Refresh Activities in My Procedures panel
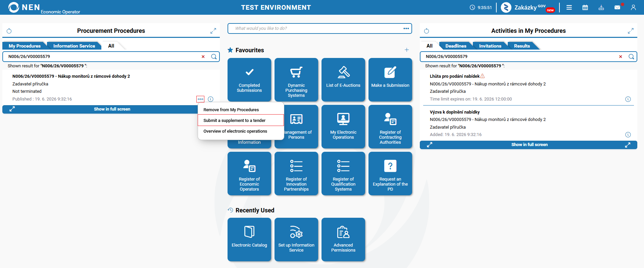644x268 pixels. click(x=427, y=31)
